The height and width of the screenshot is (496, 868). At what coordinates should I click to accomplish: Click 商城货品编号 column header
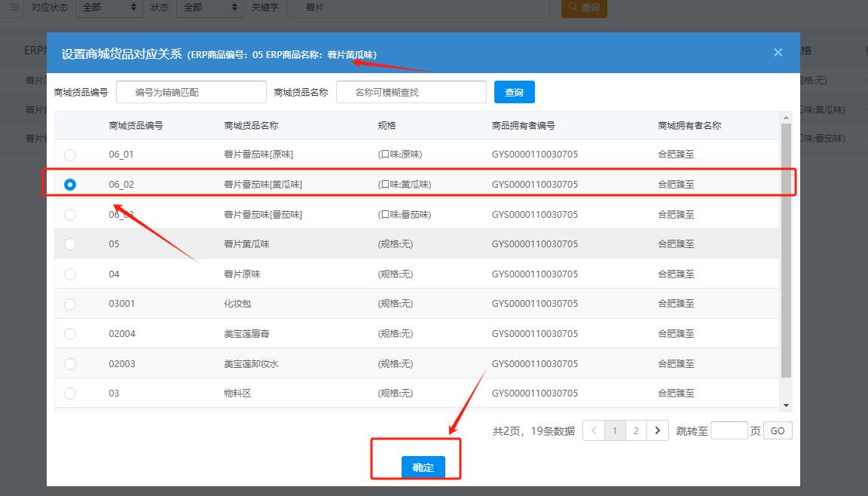coord(136,126)
